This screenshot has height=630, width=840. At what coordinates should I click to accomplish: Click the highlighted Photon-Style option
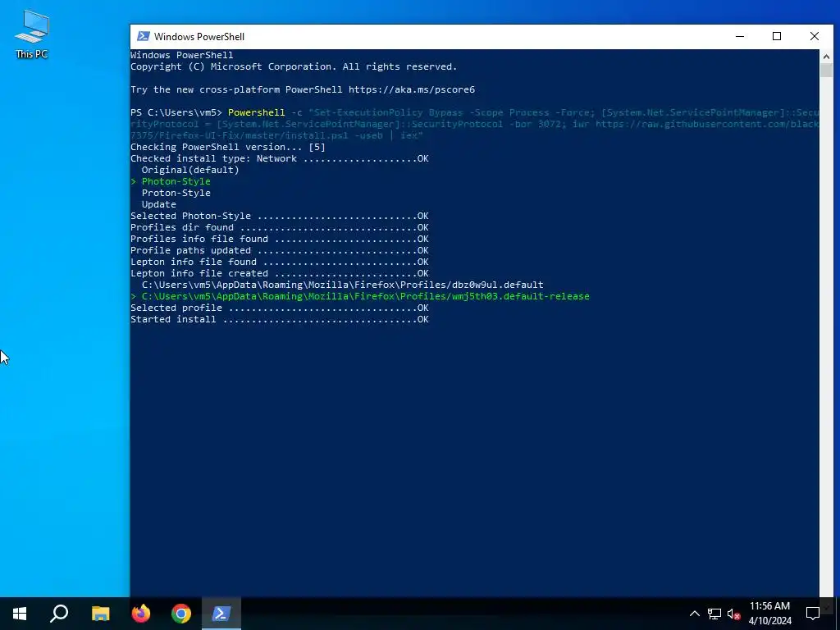tap(176, 181)
